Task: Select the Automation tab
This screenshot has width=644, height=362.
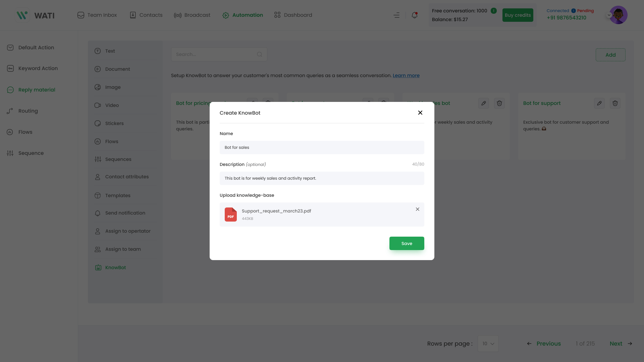Action: pos(243,15)
